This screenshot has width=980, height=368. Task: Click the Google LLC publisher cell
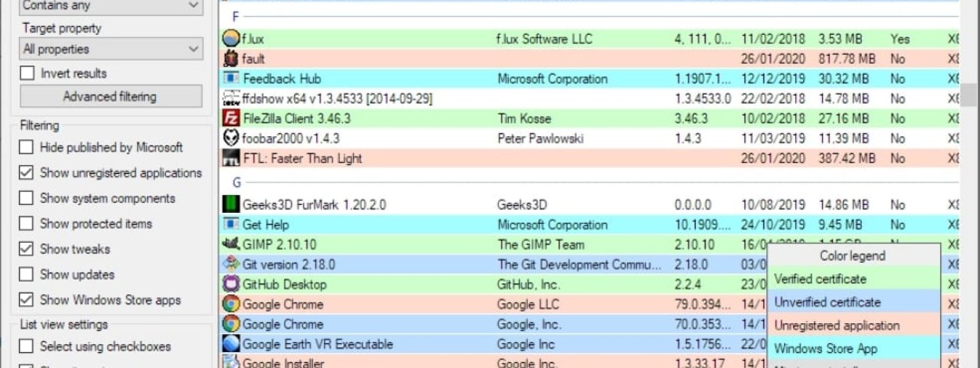pos(527,304)
